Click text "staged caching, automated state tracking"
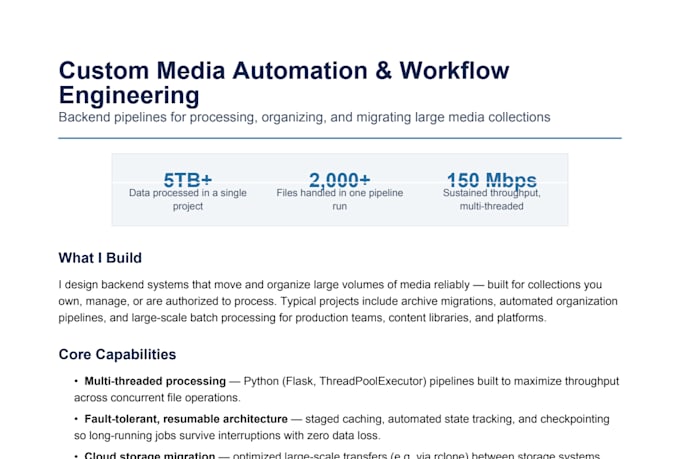Viewport: 680px width, 459px height. [x=410, y=419]
